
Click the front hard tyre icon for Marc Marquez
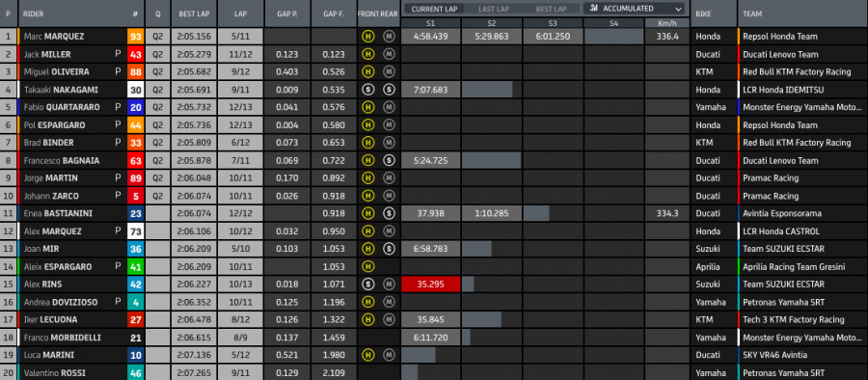[367, 37]
